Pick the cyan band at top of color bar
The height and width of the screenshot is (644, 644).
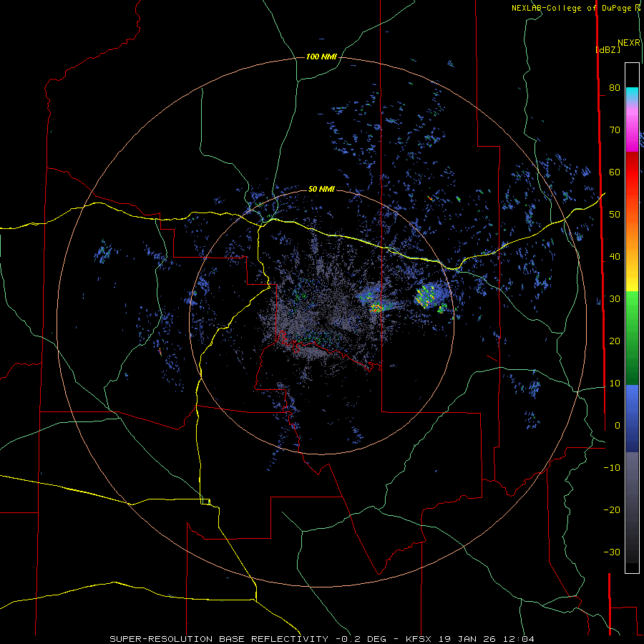632,94
